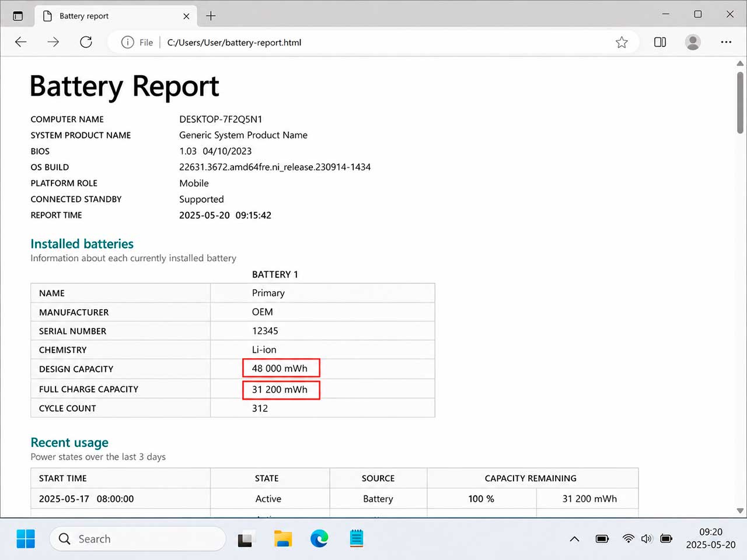Click the battery icon beside the clock
This screenshot has width=747, height=560.
(x=666, y=538)
